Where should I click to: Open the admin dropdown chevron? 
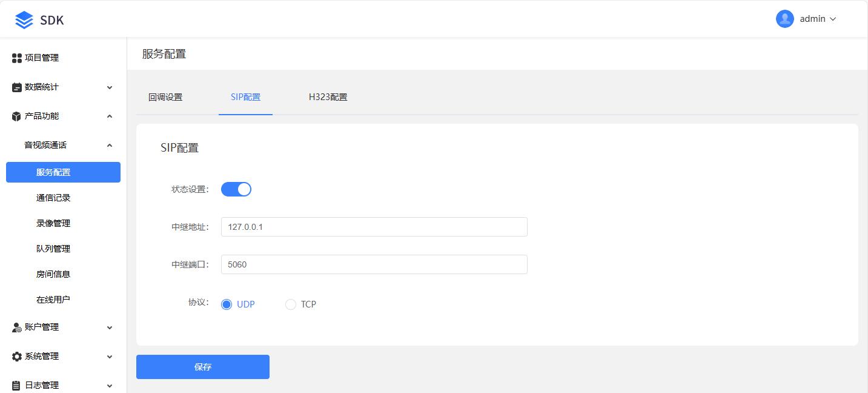833,19
